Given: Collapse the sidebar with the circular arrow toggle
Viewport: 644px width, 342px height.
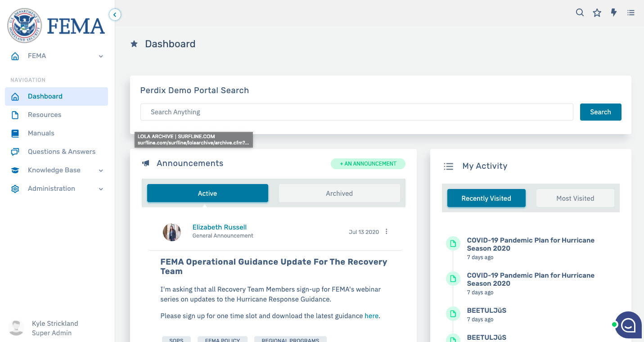Looking at the screenshot, I should click(115, 14).
